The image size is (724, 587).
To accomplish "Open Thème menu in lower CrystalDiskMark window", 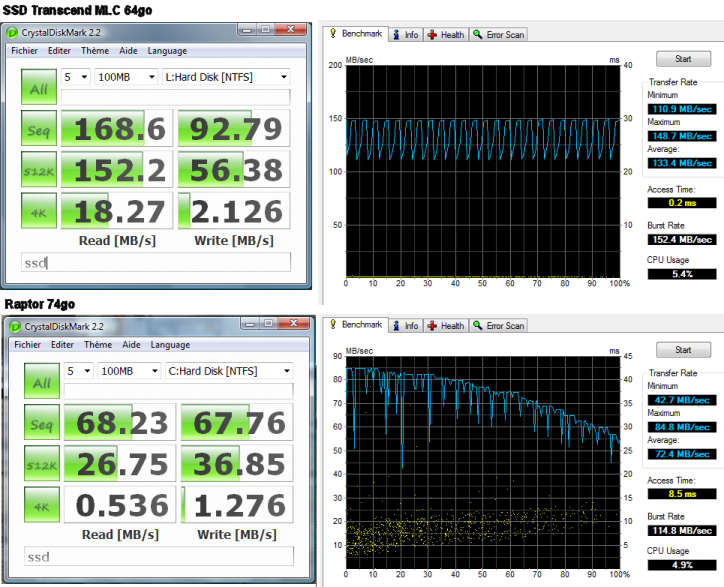I will (96, 344).
